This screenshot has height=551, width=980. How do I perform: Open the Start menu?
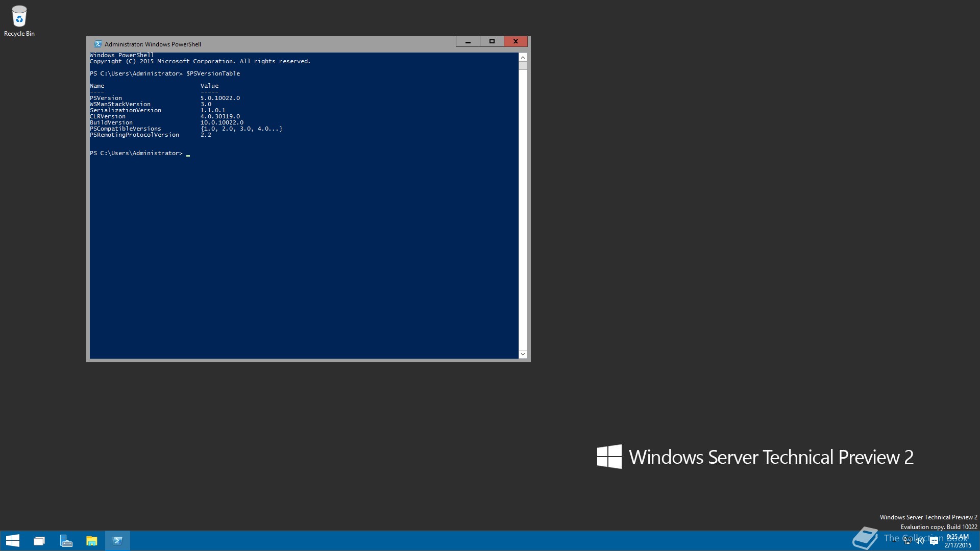coord(13,541)
